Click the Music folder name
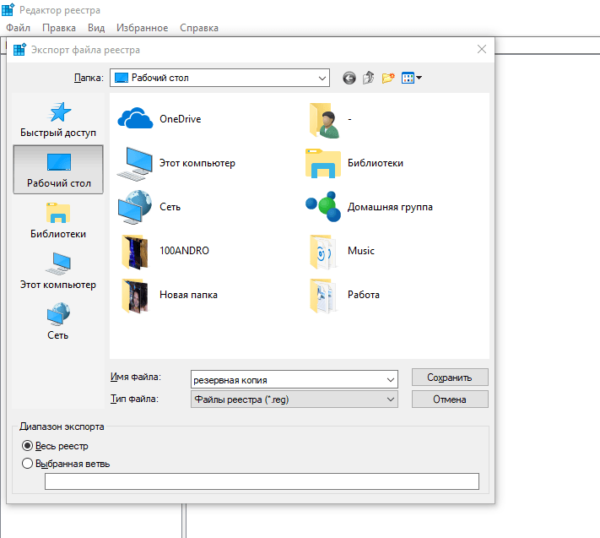The image size is (600, 538). (x=361, y=251)
